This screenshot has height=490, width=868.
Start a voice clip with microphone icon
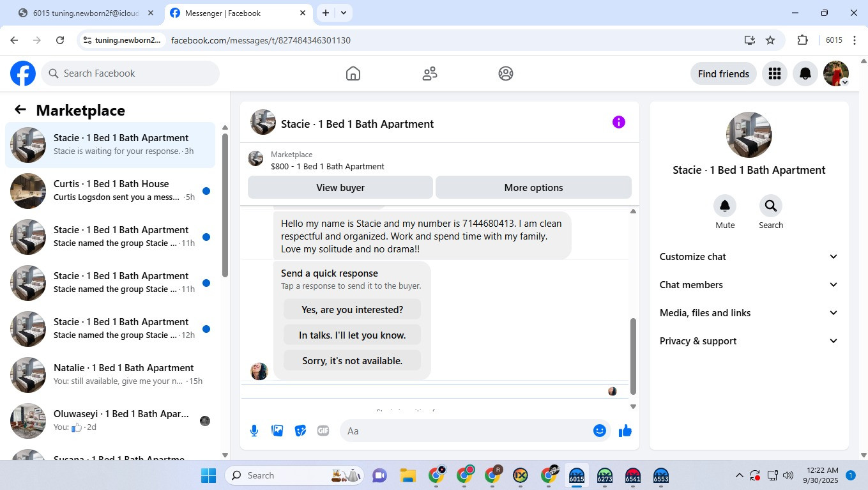point(254,431)
